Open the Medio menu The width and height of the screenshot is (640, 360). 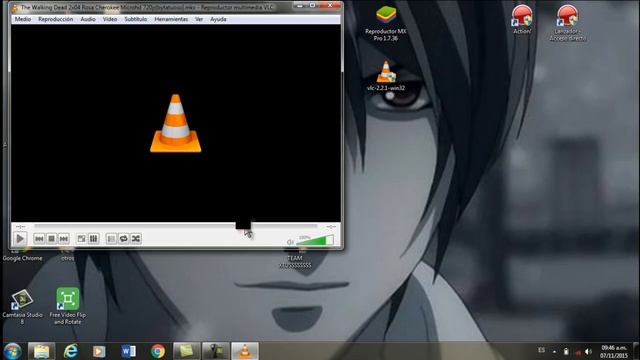(x=23, y=19)
